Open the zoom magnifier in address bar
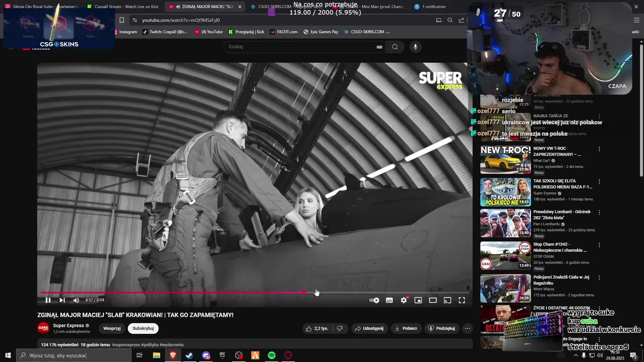 click(450, 20)
